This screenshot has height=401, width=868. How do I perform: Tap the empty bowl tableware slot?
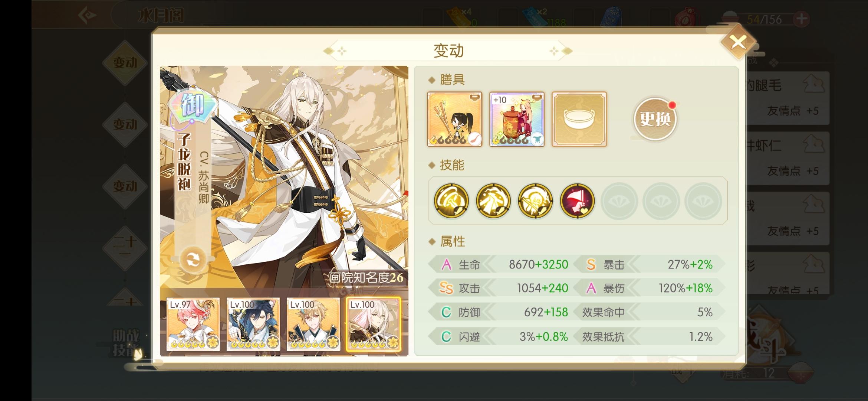click(579, 119)
